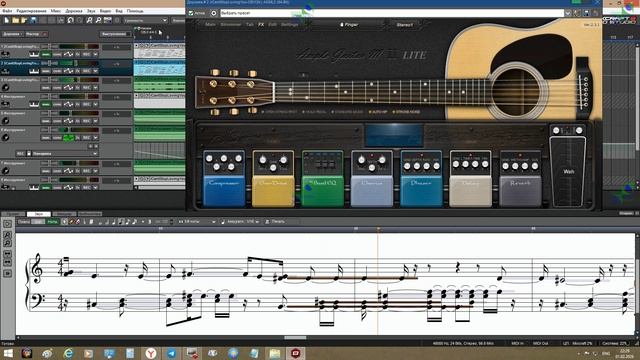The image size is (640, 360).
Task: Select the pencil draw tool in notation toolbar
Action: 71,222
